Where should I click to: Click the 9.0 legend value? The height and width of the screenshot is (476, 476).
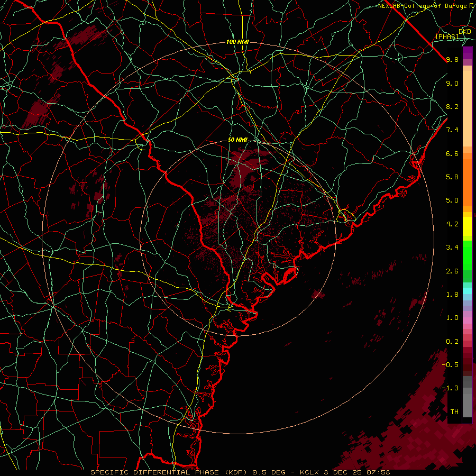click(x=452, y=83)
